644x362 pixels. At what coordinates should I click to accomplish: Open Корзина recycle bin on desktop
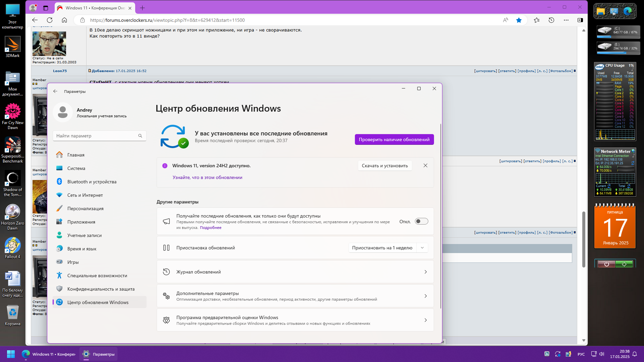coord(12,315)
